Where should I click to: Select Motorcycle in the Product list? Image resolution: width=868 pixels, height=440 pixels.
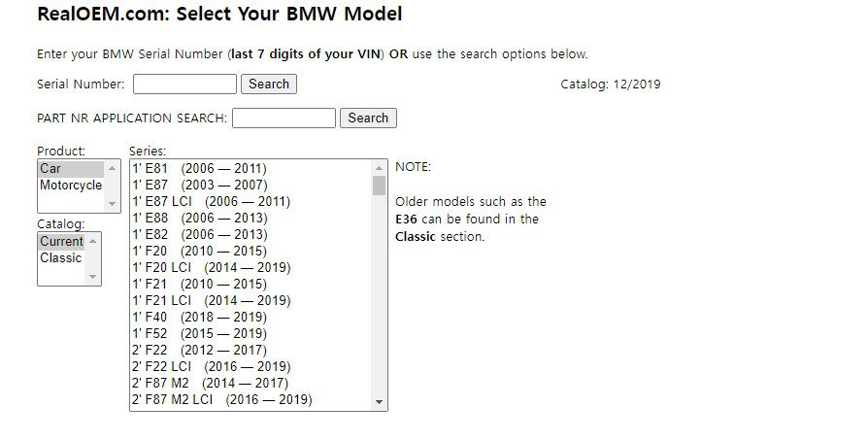[x=71, y=186]
